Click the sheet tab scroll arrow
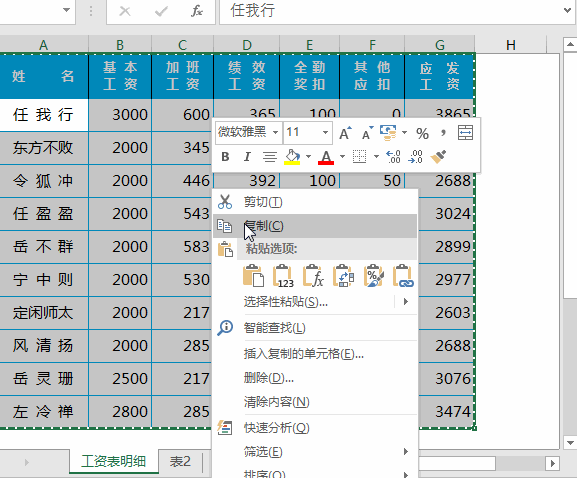The image size is (577, 478). (x=26, y=462)
